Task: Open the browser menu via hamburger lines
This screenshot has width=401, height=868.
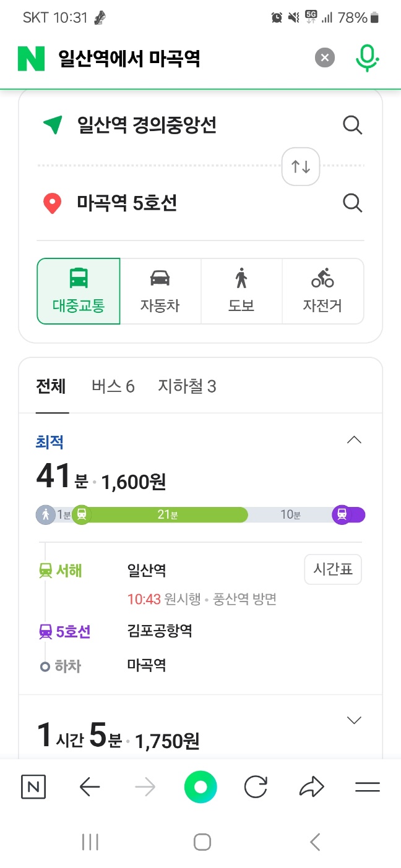Action: coord(368,786)
